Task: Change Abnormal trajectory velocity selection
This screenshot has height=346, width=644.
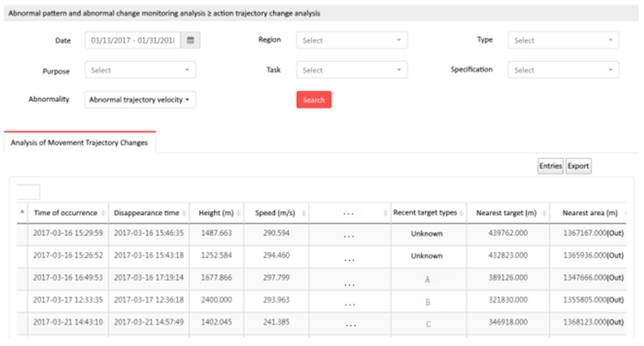Action: [140, 99]
